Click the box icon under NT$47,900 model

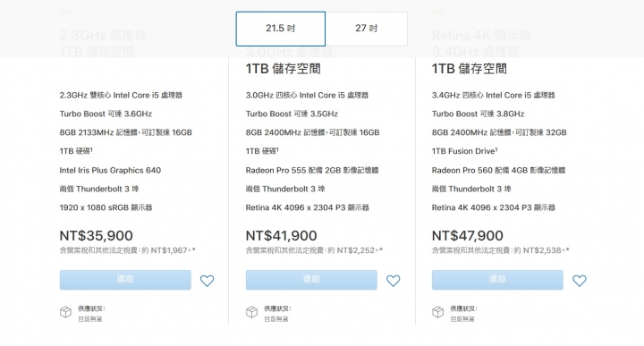(437, 312)
